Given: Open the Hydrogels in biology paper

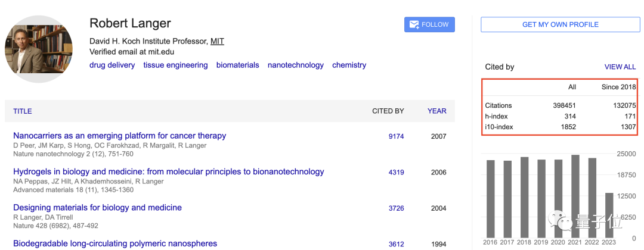Looking at the screenshot, I should pos(168,171).
